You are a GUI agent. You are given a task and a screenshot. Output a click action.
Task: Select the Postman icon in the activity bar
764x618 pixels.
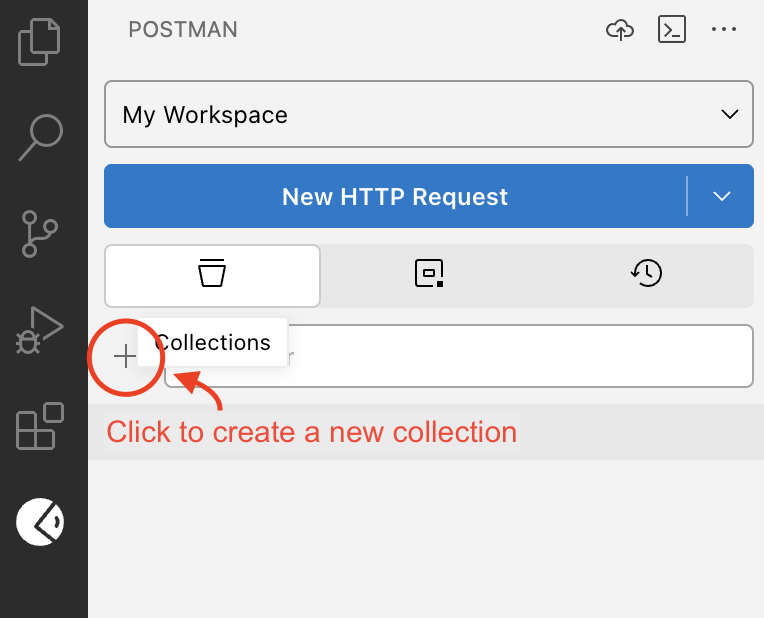pyautogui.click(x=40, y=521)
